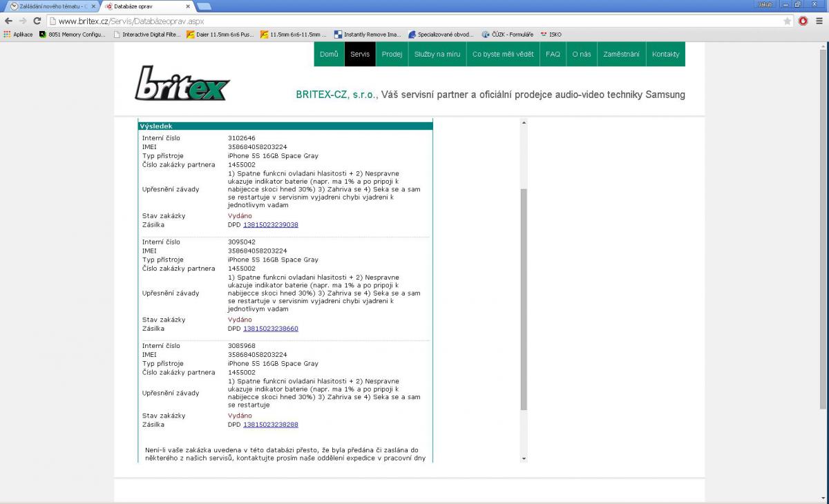Close the Databáze oprav tab
This screenshot has height=504, width=829.
point(188,6)
